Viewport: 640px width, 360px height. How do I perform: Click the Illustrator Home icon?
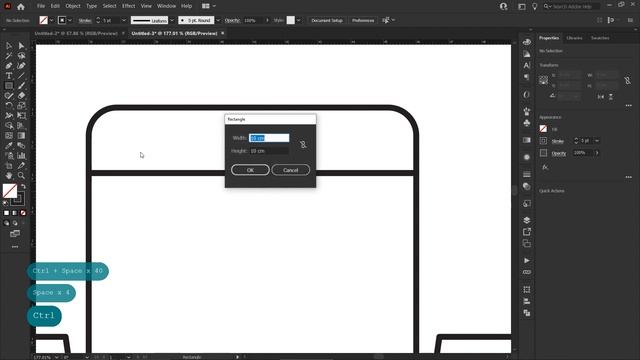[x=21, y=7]
